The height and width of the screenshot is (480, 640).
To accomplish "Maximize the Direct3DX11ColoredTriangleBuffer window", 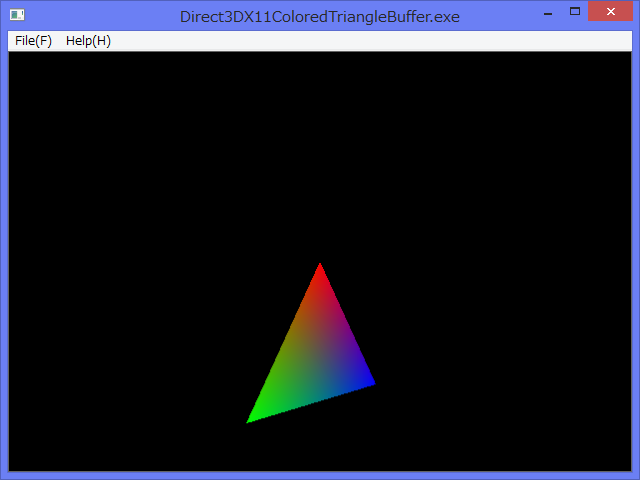I will [x=575, y=12].
